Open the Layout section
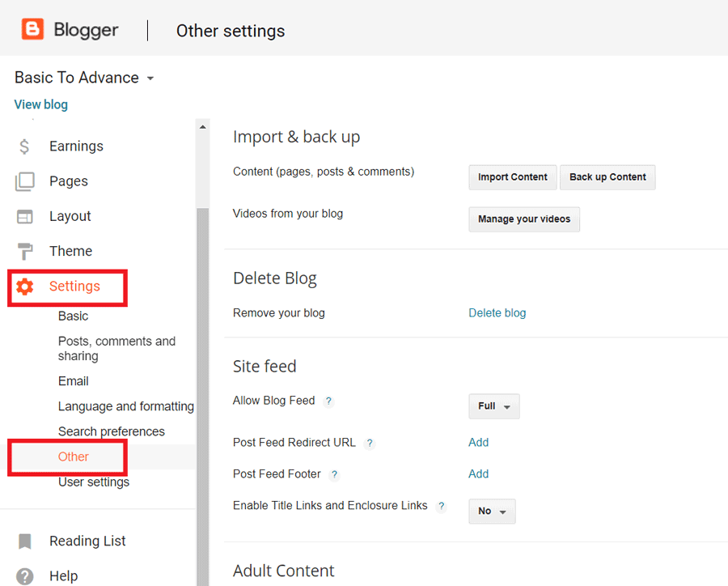 pos(70,217)
